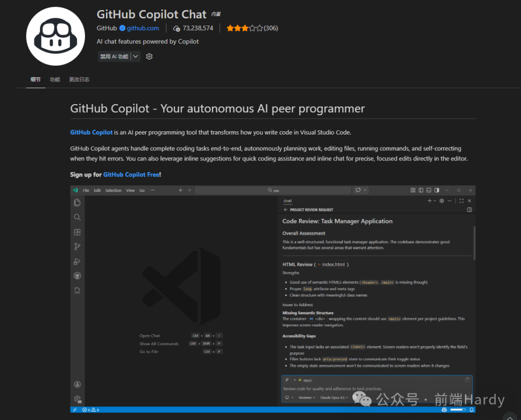Click the progress bar in status bar
This screenshot has height=420, width=521.
pos(458,410)
